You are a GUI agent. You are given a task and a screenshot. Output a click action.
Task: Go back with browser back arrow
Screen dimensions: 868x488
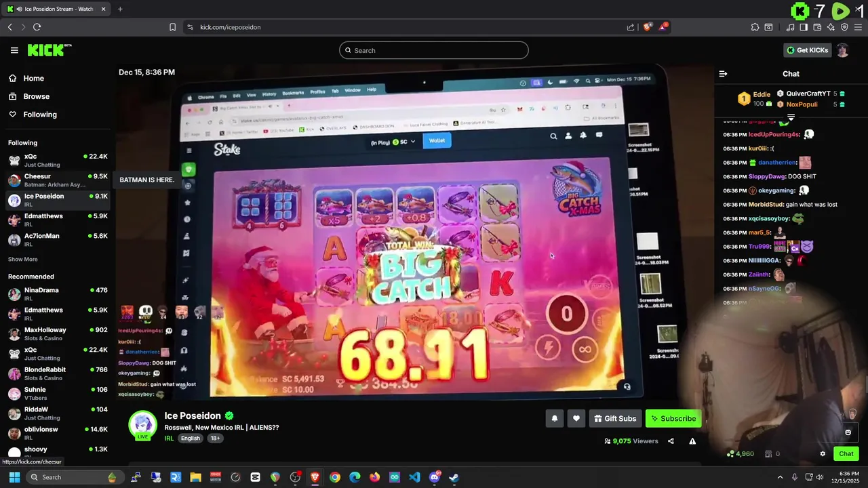coord(9,27)
